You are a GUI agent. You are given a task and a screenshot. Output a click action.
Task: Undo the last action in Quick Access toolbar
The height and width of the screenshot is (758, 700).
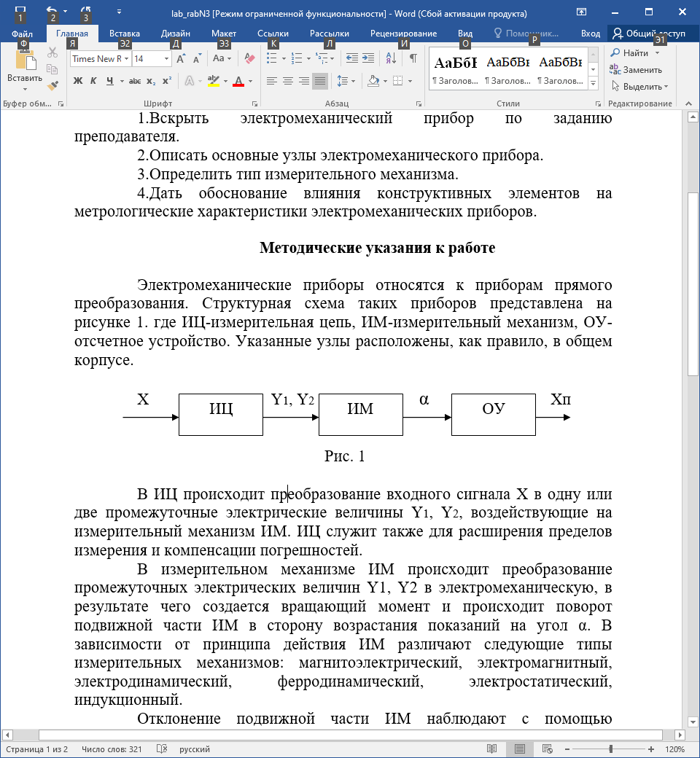52,12
